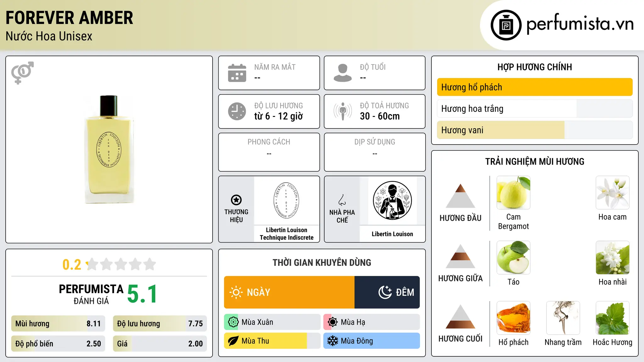The image size is (644, 362).
Task: Click the star badge icon above Thương hiệu
Action: coord(236,200)
